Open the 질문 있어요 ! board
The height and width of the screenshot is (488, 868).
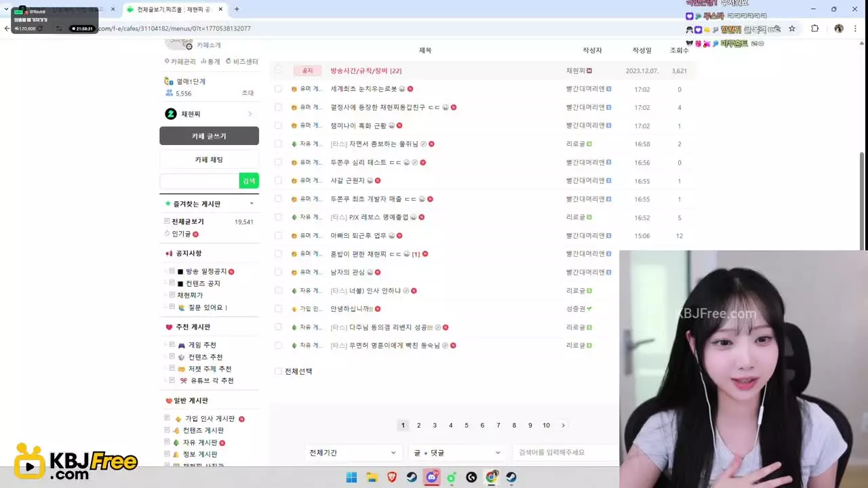[x=208, y=307]
